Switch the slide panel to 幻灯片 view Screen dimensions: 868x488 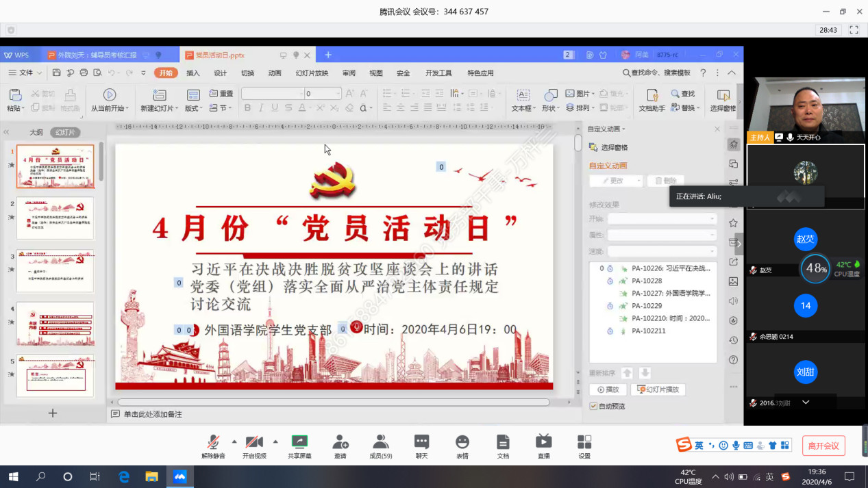[66, 132]
